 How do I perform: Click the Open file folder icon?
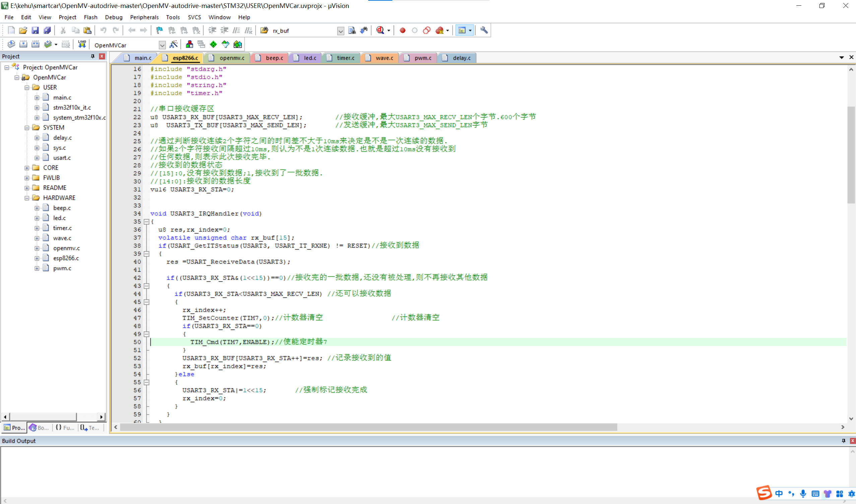pyautogui.click(x=23, y=30)
